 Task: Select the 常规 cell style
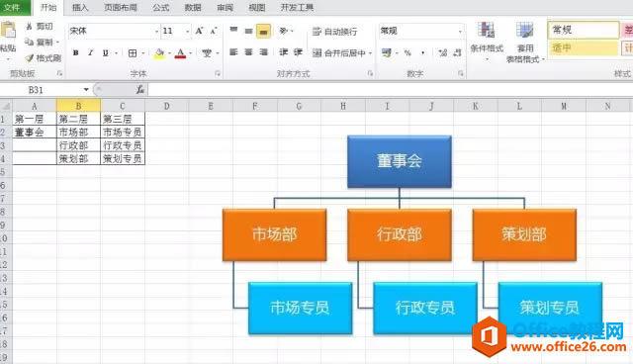(x=584, y=30)
